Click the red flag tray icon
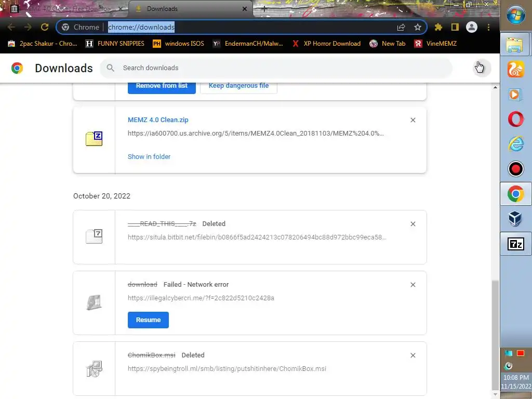The width and height of the screenshot is (532, 399). pos(520,353)
